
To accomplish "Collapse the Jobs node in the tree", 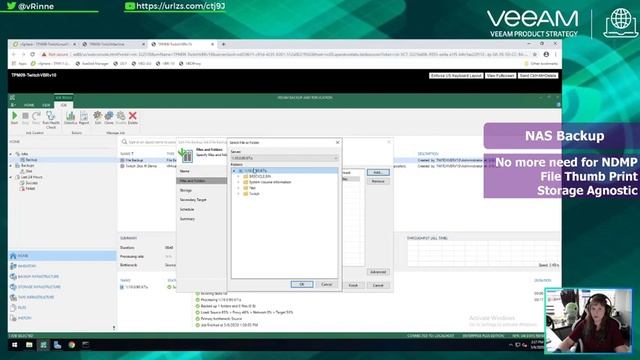I will tap(11, 154).
